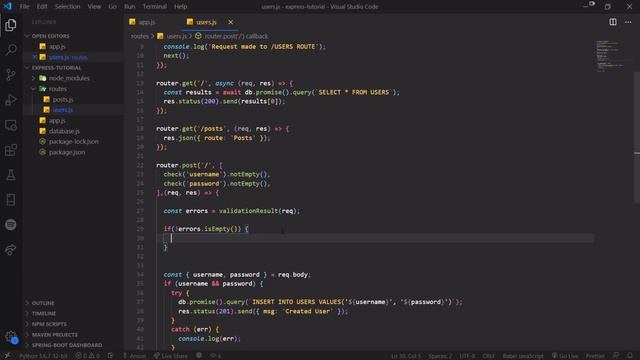Image resolution: width=640 pixels, height=360 pixels.
Task: Click the editor minimap preview
Action: pos(610,56)
